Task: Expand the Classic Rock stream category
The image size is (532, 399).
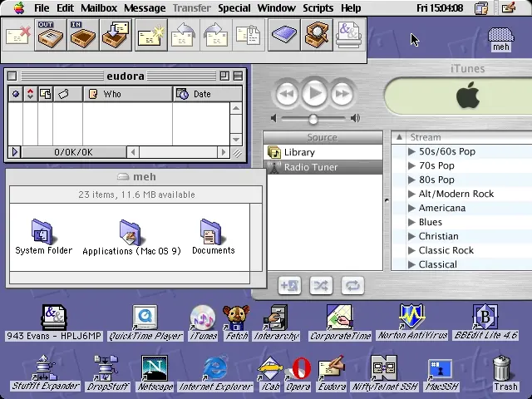Action: 411,250
